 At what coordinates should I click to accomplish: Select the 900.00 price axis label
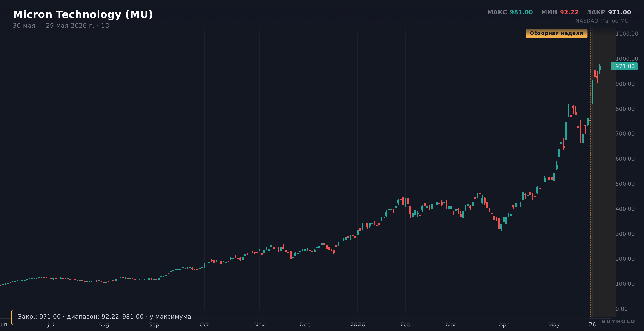[x=625, y=84]
